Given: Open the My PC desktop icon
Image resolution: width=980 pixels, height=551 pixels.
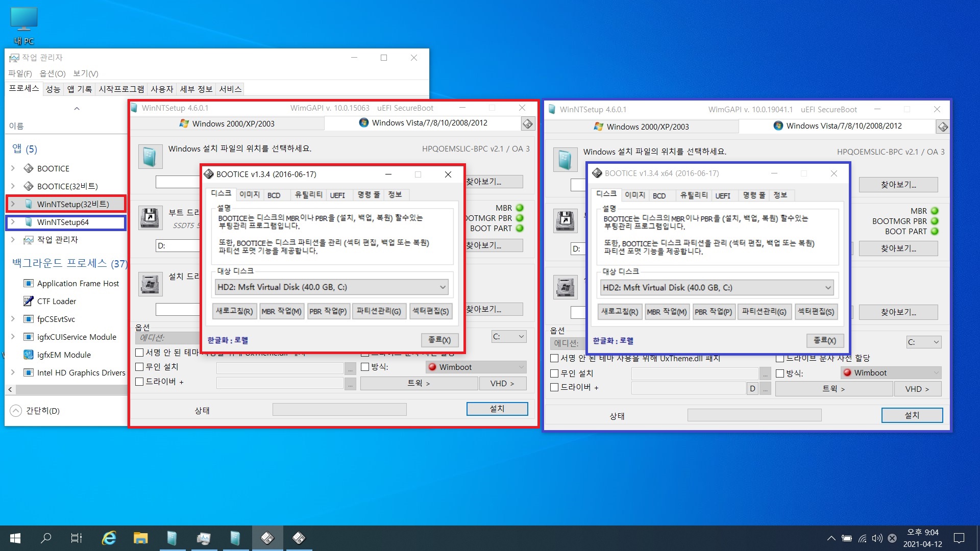Looking at the screenshot, I should (x=24, y=26).
